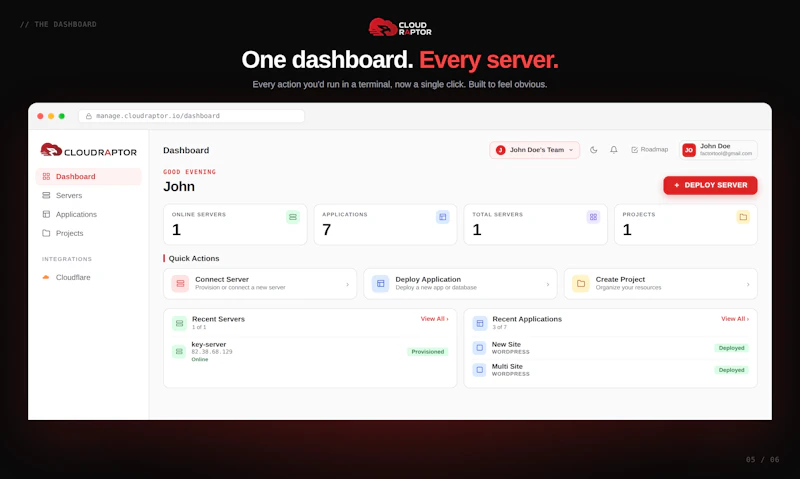The width and height of the screenshot is (800, 479).
Task: Click the Provisioned status badge
Action: click(x=428, y=351)
